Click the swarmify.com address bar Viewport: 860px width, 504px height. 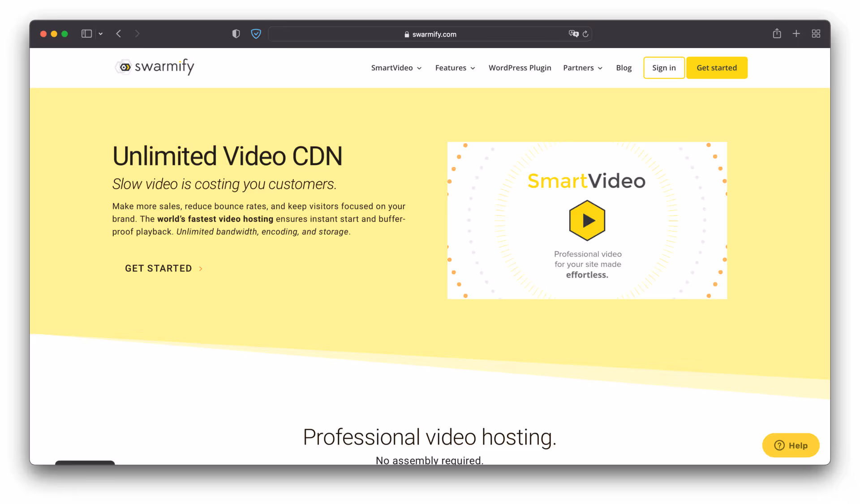coord(430,34)
